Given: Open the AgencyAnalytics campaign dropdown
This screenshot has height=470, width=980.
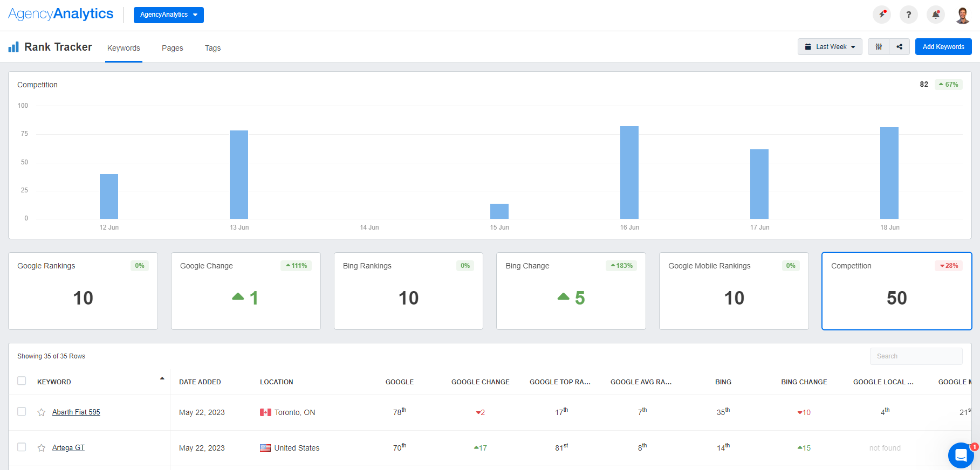Looking at the screenshot, I should click(168, 15).
